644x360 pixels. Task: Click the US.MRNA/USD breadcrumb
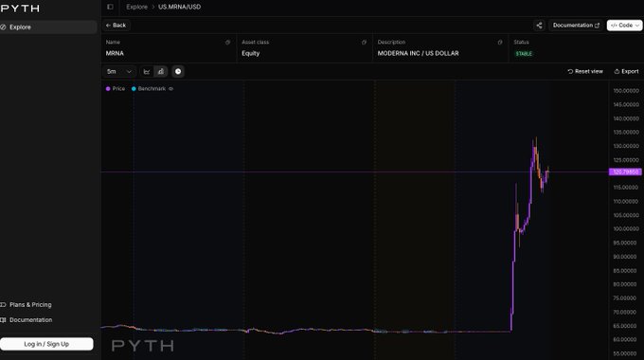point(180,7)
